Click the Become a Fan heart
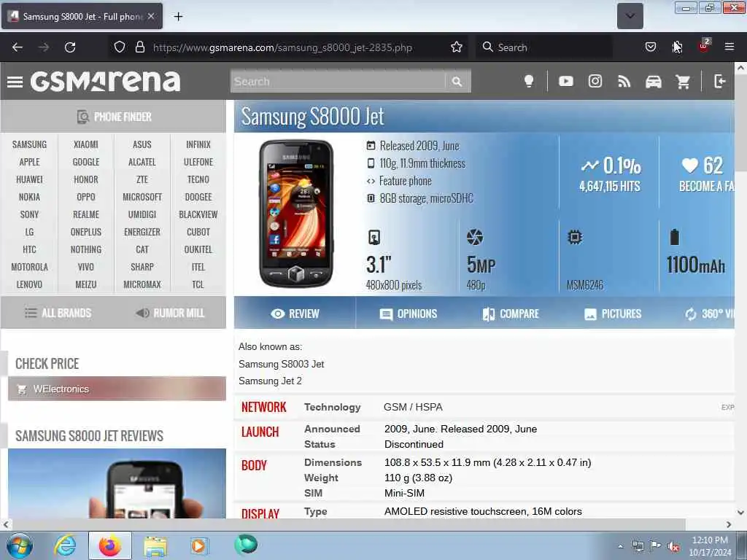The height and width of the screenshot is (560, 747). coord(689,166)
